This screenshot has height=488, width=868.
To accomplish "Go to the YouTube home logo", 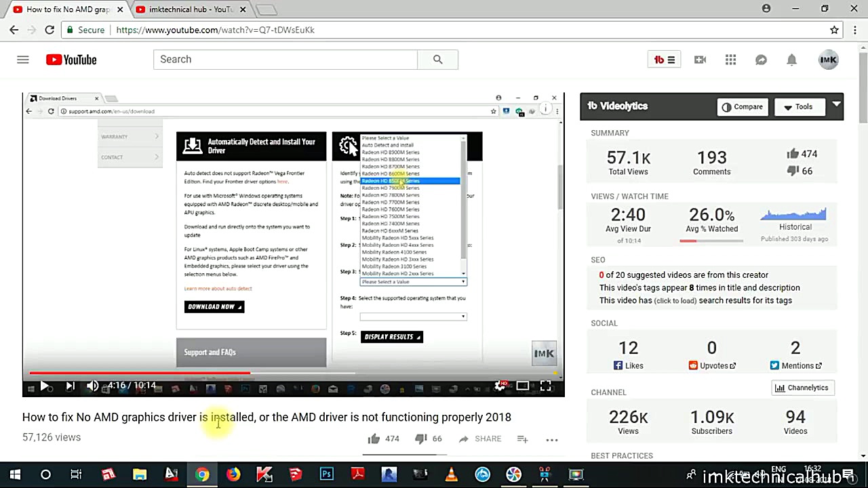I will click(x=71, y=60).
